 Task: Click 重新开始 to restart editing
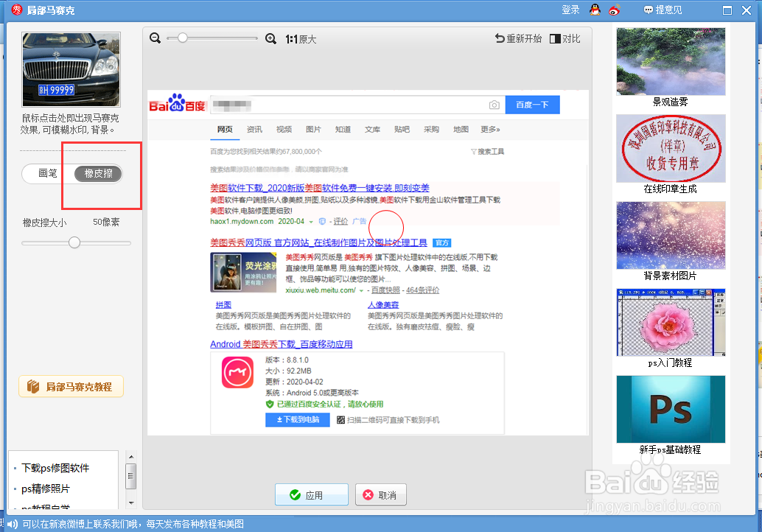[518, 38]
